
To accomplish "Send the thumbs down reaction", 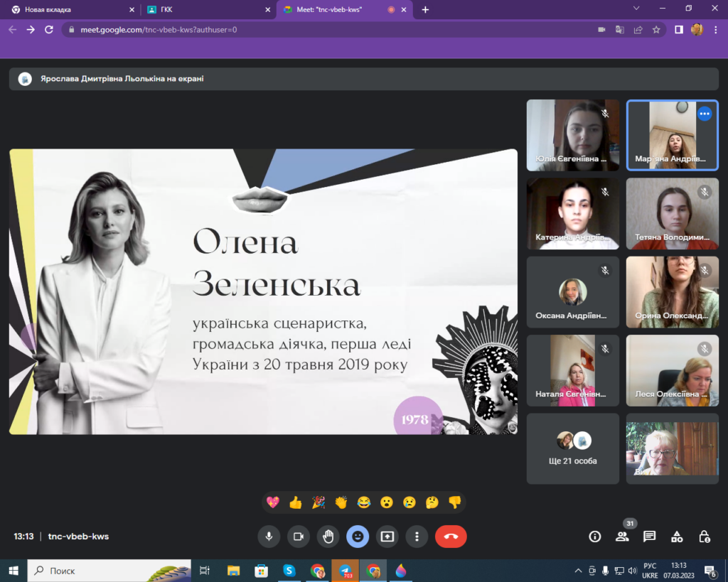I will click(454, 502).
